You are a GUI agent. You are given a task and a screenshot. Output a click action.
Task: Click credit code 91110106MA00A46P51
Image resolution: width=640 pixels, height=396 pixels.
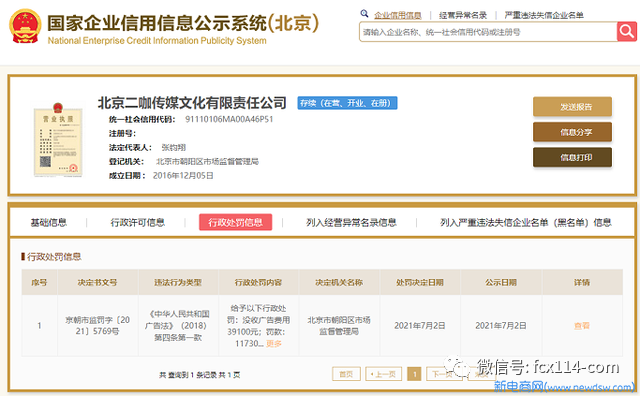coord(229,119)
